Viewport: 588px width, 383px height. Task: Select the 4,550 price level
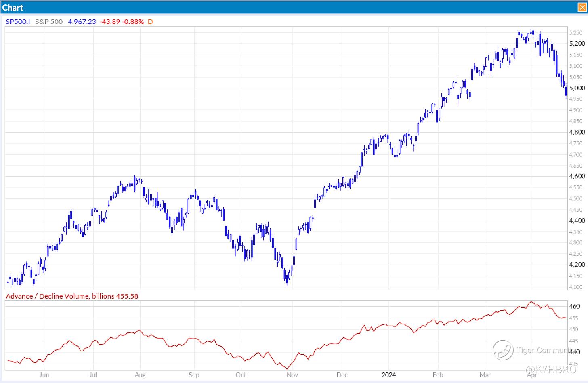576,187
